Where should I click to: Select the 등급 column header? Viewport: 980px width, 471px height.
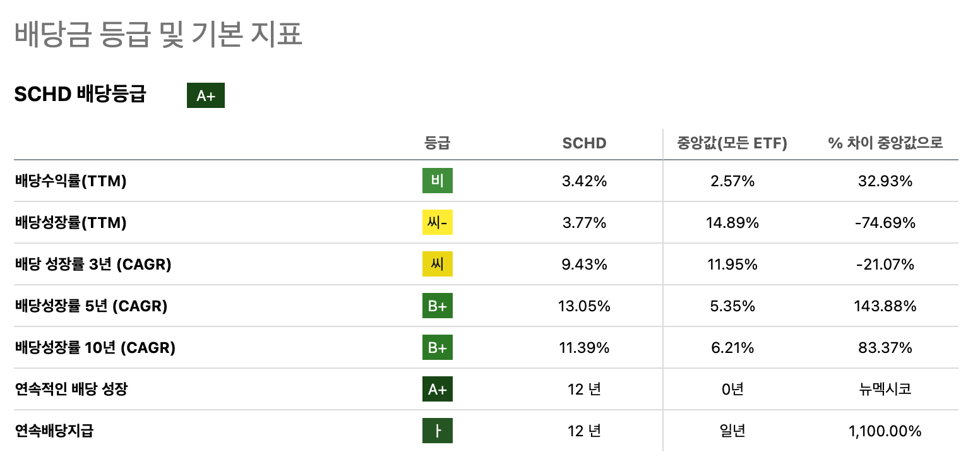coord(438,143)
